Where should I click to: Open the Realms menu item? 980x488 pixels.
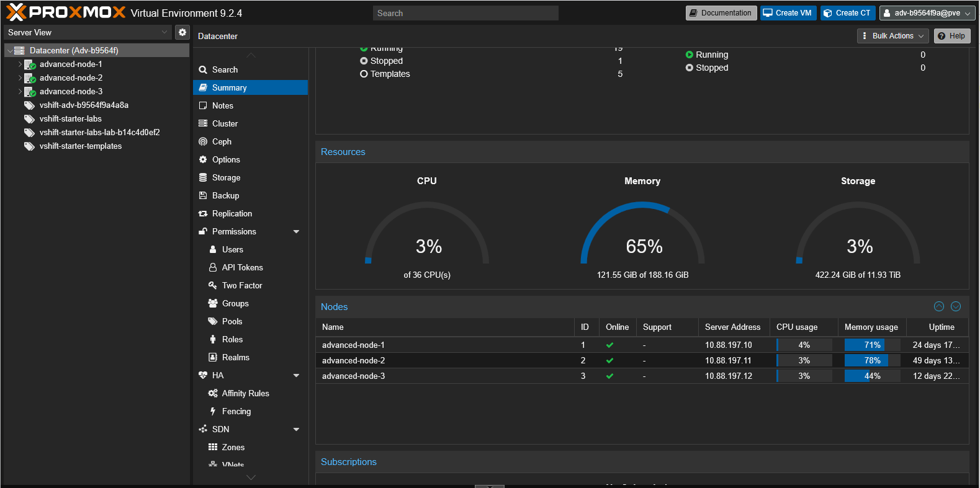pos(250,358)
